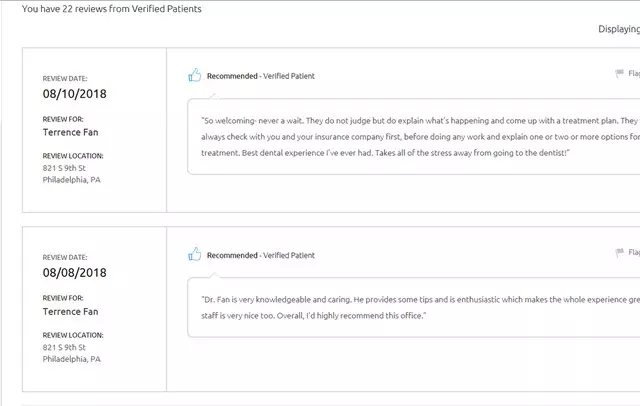This screenshot has height=406, width=640.
Task: Click review text beginning 'So welcoming- never a wait'
Action: coord(420,137)
